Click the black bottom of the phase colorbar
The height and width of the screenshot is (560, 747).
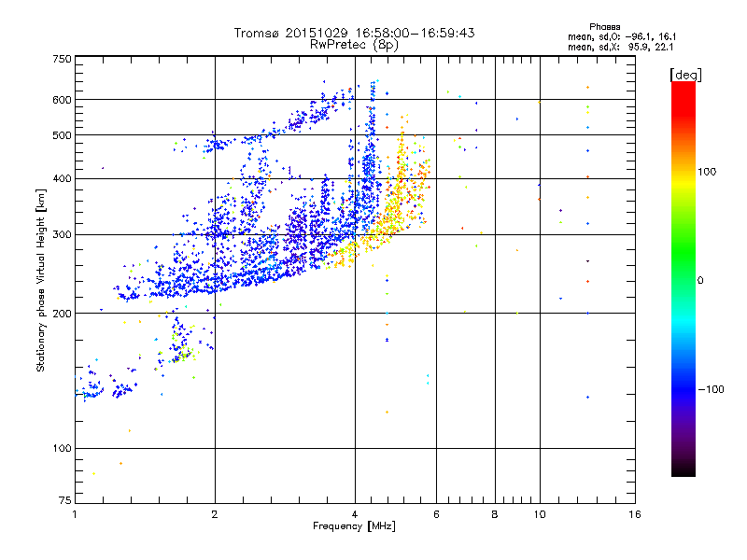click(684, 471)
